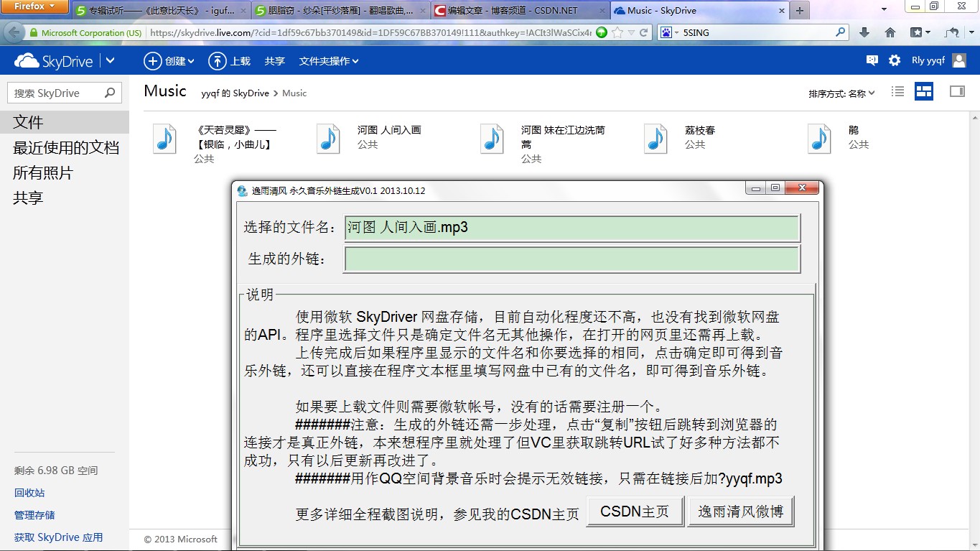Switch to details list view icon
The width and height of the screenshot is (980, 551).
click(897, 91)
